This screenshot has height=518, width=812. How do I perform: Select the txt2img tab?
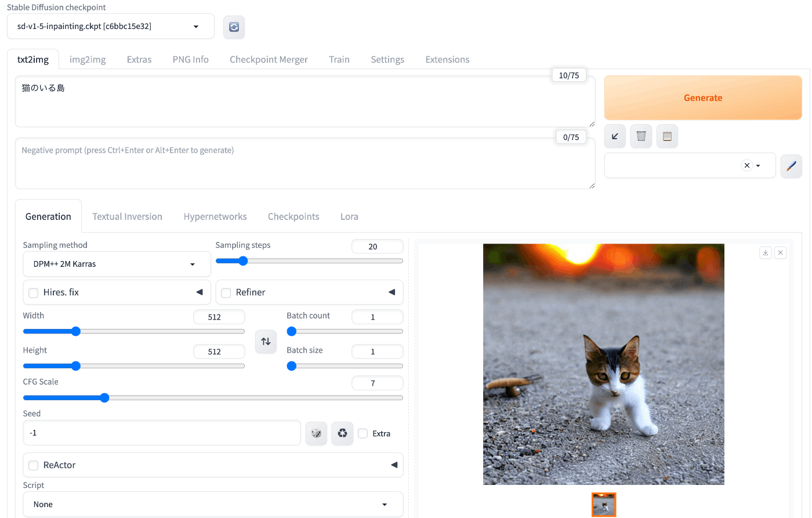[33, 59]
